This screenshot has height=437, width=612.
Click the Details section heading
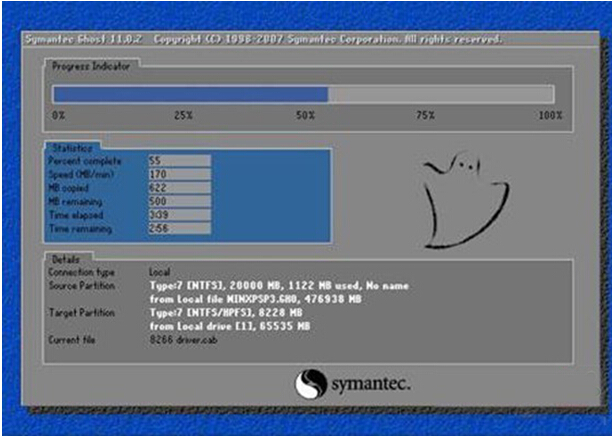(x=68, y=258)
